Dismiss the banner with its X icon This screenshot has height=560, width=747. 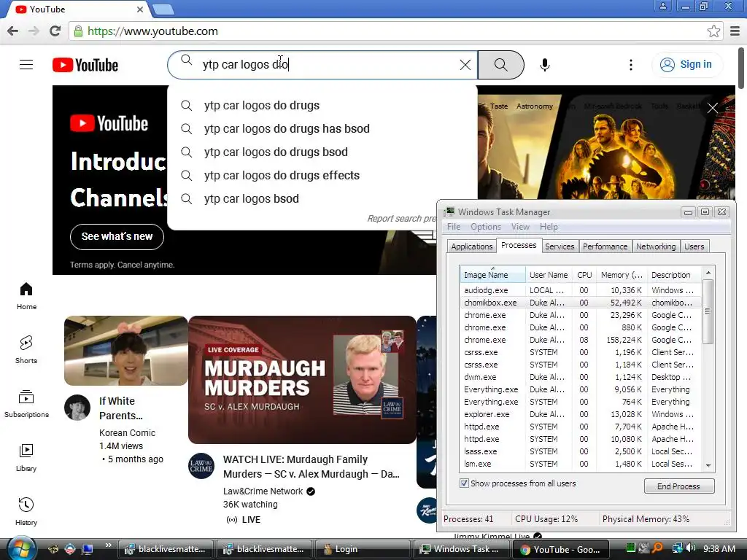point(712,108)
